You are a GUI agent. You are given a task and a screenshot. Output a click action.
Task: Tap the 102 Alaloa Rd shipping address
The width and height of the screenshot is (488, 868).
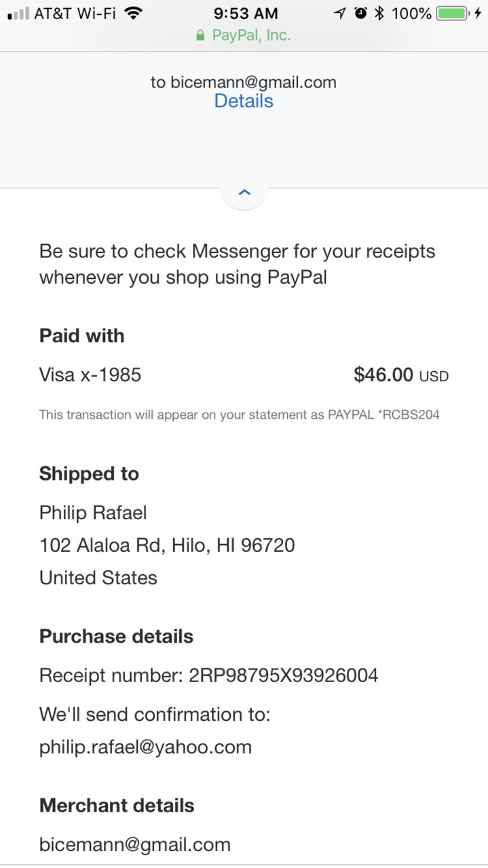[167, 545]
